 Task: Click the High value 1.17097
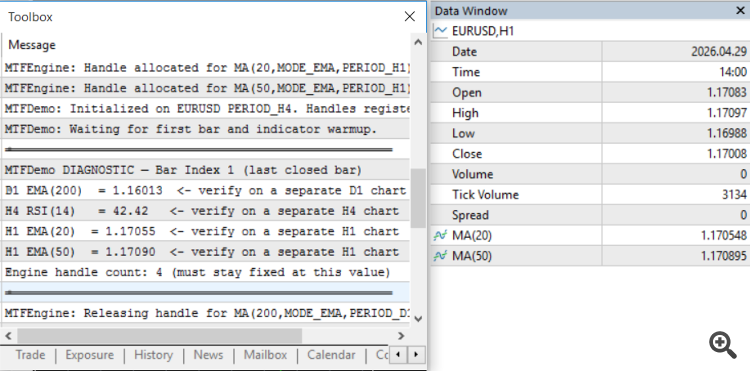tap(727, 113)
